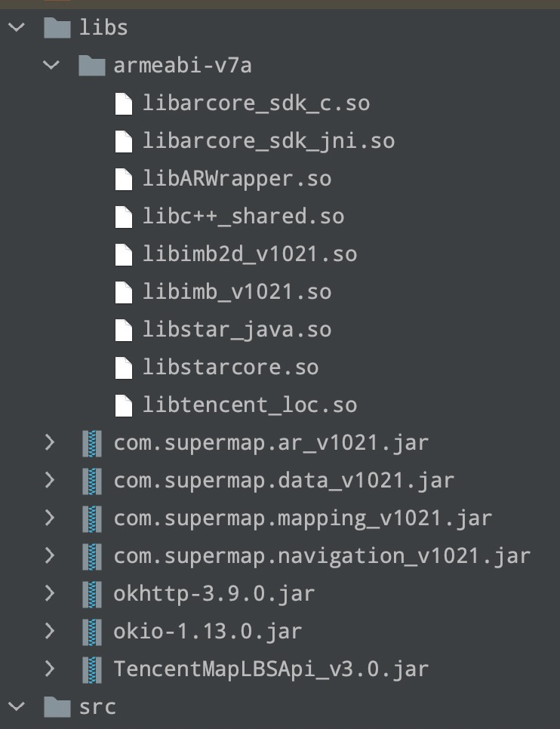Click file icon of libimb_v1021.so

click(x=124, y=292)
